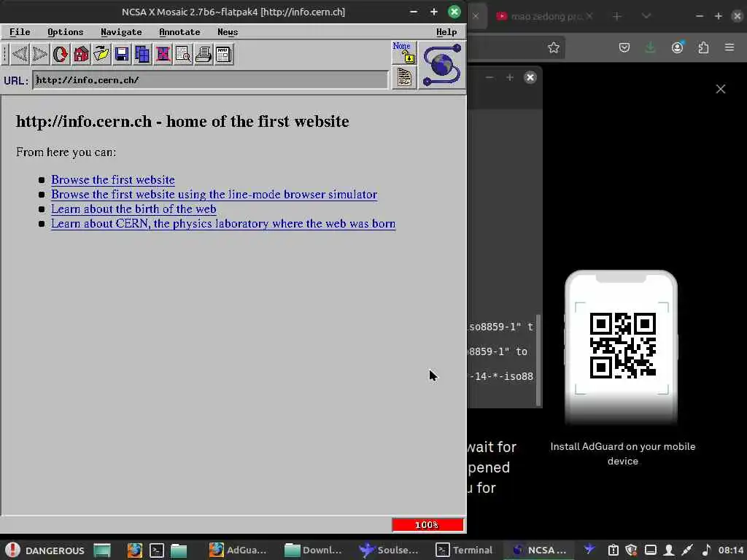Click the display tray icon

(650, 550)
